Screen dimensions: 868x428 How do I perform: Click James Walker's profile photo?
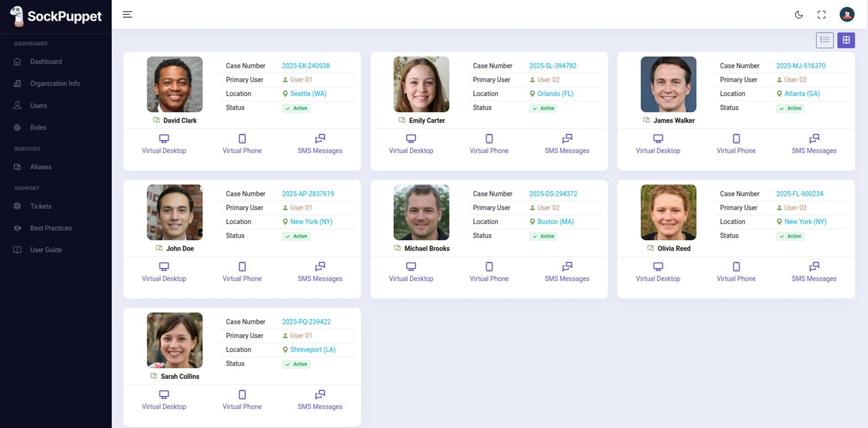668,84
